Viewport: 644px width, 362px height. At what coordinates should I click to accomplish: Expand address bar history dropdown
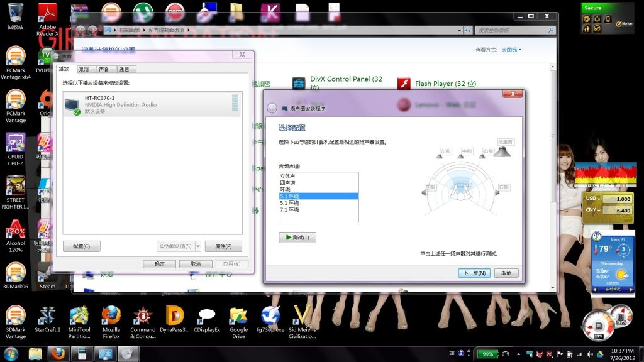pos(460,30)
